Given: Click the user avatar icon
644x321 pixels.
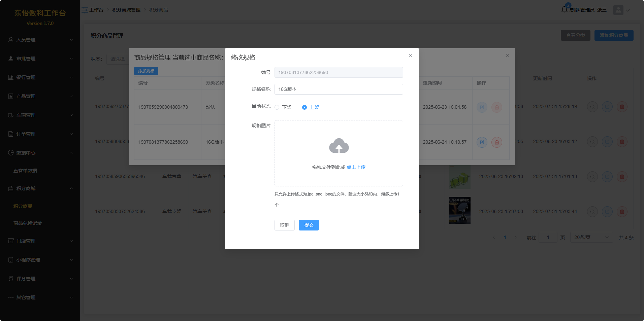Looking at the screenshot, I should (x=618, y=10).
